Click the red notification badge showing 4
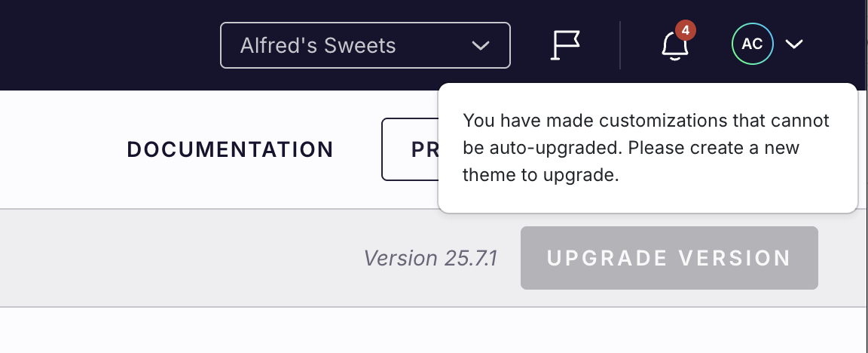Screen dimensions: 868x353 click(x=686, y=31)
